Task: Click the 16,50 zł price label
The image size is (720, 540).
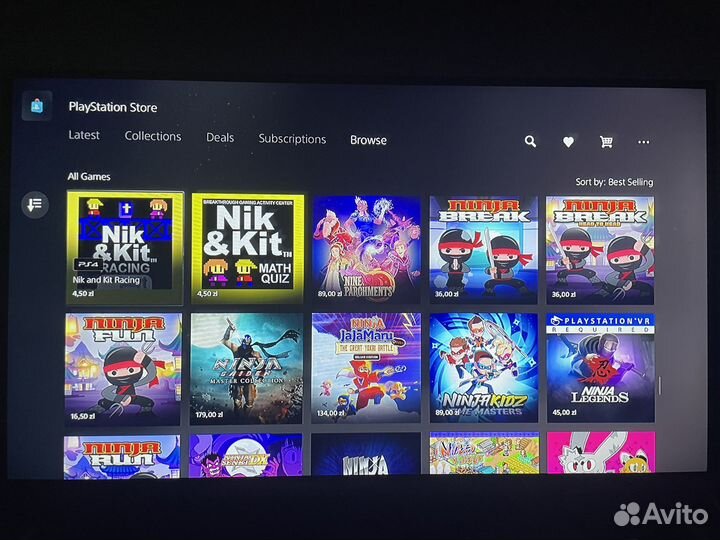Action: point(83,416)
